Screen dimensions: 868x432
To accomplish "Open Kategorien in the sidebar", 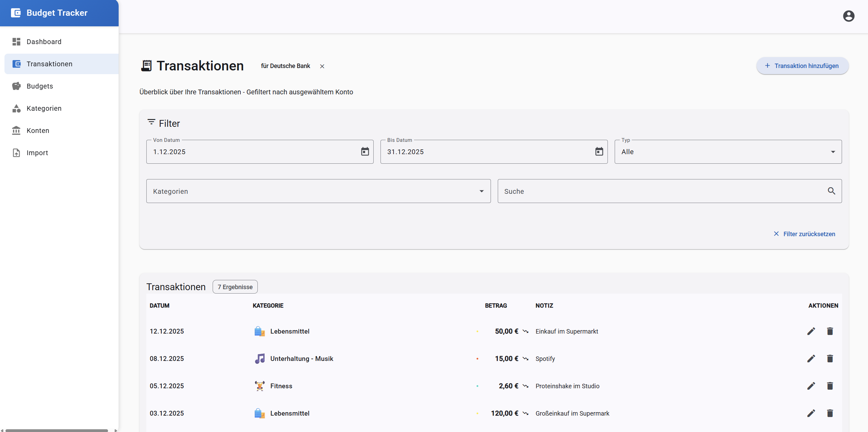I will (x=62, y=108).
